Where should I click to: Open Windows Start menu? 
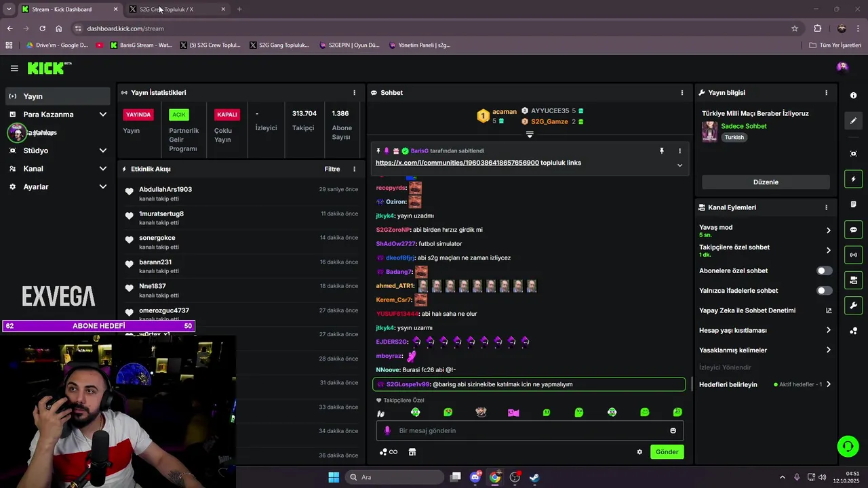[334, 477]
